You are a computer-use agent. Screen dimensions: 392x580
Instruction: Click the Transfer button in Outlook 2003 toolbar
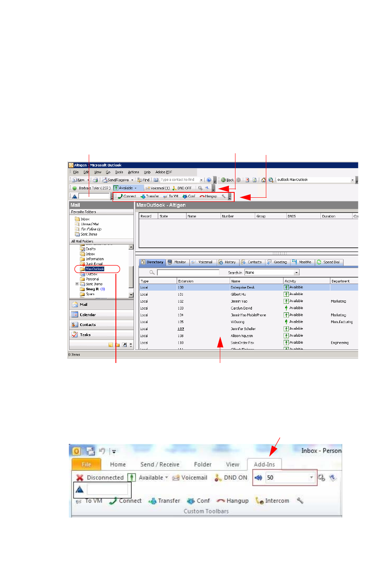(150, 196)
